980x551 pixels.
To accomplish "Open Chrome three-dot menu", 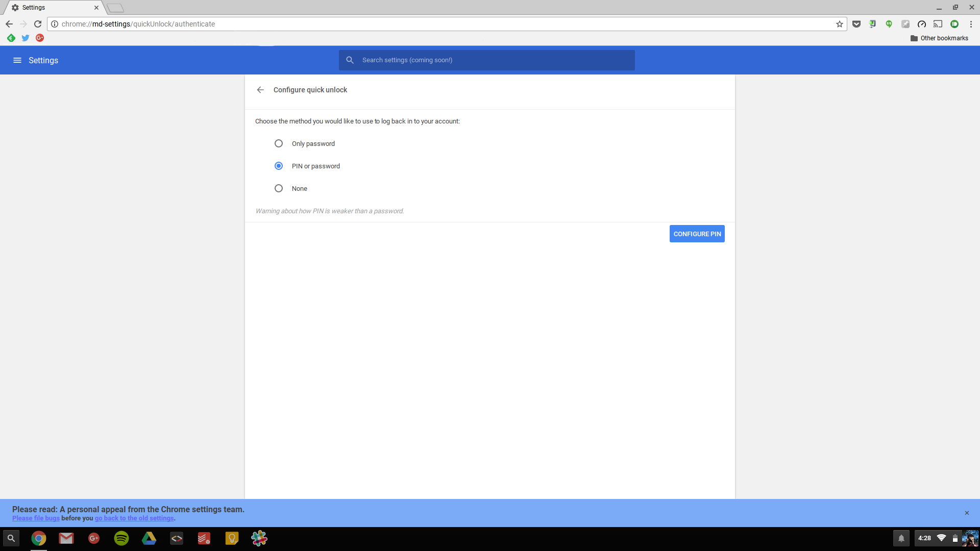I will 971,24.
